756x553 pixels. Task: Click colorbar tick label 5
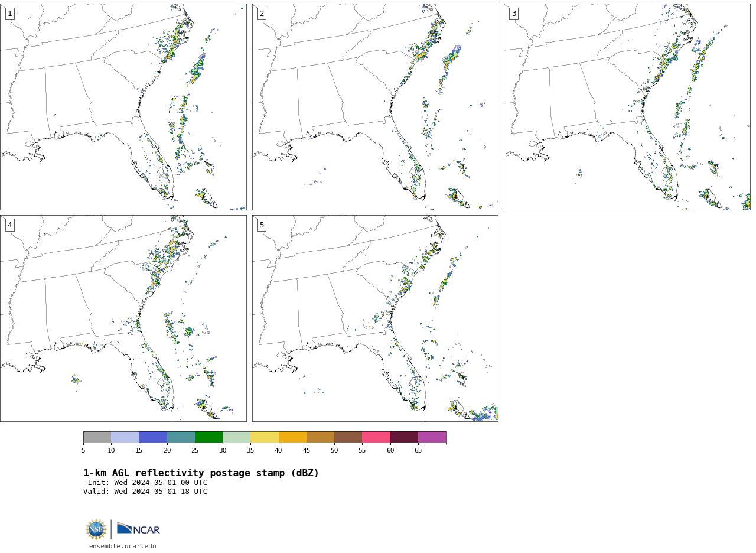(83, 451)
